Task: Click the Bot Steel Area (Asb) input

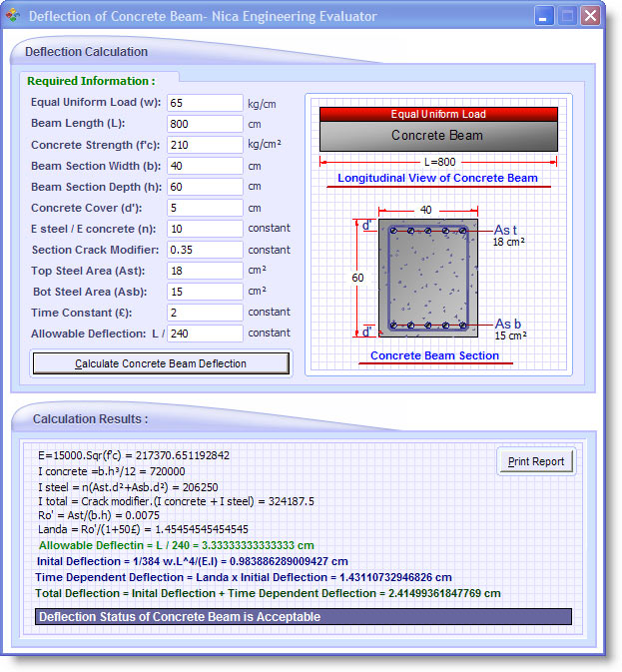Action: 205,292
